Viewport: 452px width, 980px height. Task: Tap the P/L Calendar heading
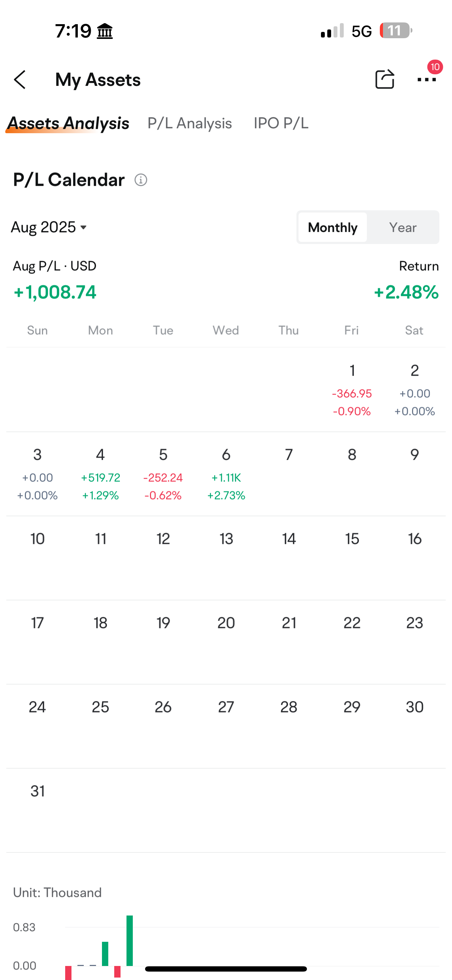pyautogui.click(x=69, y=179)
